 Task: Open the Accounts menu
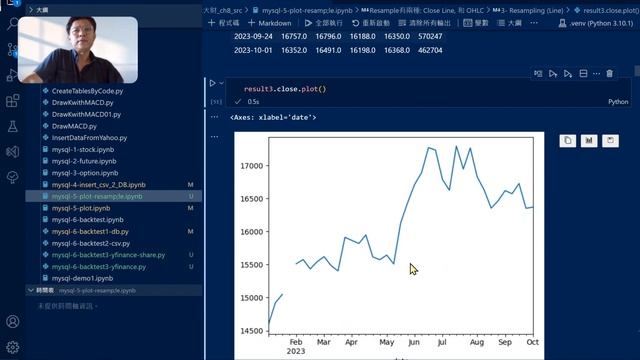point(12,322)
